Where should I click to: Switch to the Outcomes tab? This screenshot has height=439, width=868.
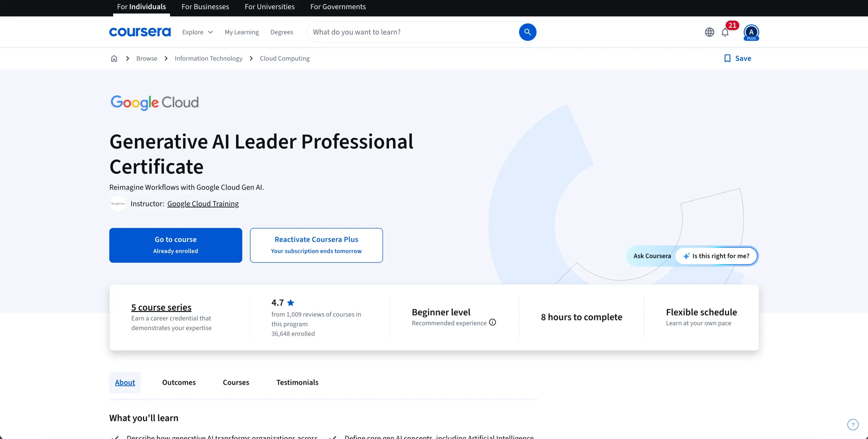pos(179,382)
